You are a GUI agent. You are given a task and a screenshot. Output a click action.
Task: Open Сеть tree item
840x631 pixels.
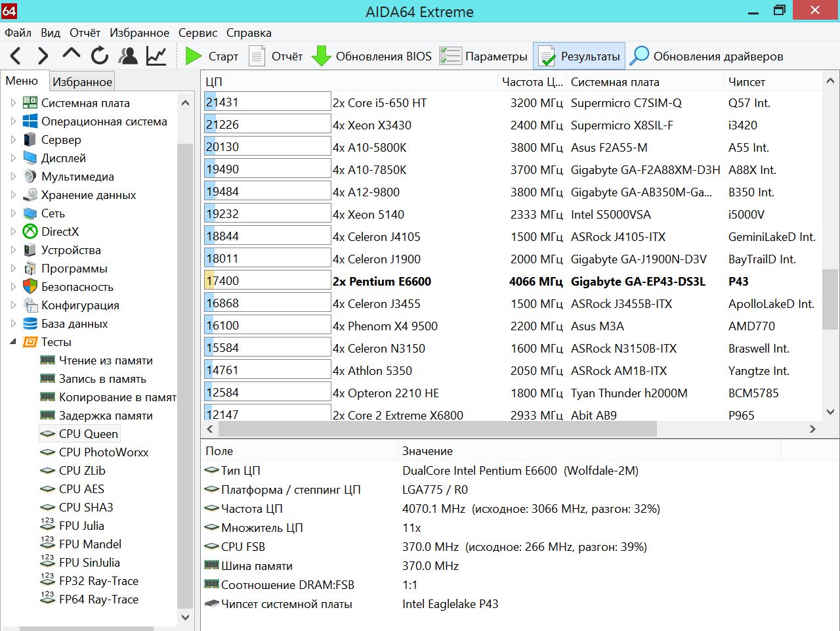[53, 213]
